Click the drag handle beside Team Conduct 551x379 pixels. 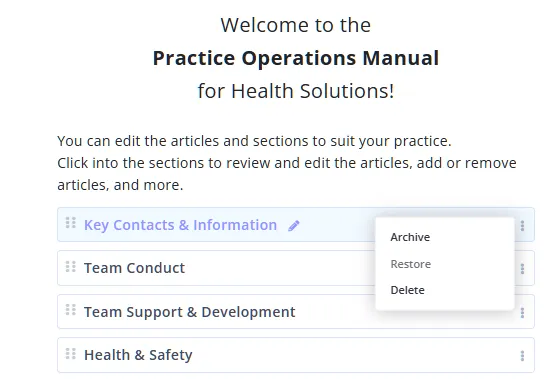[71, 267]
